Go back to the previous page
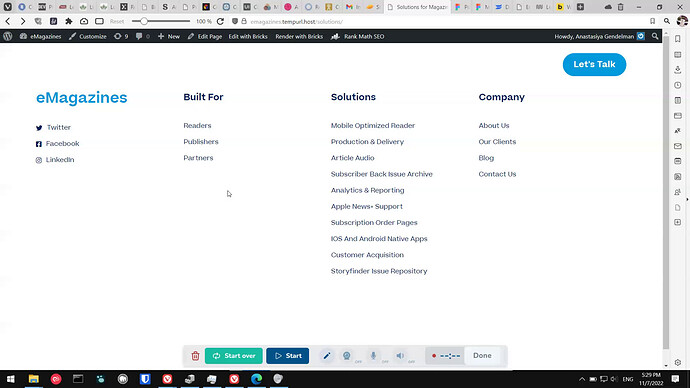The image size is (690, 388). pos(8,21)
